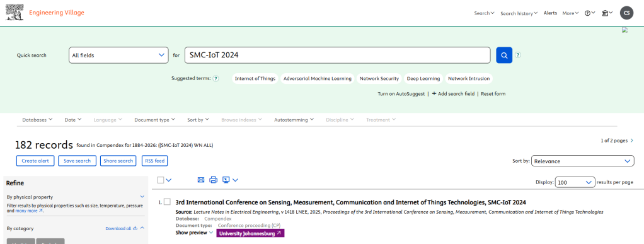Go to next results page arrow
Viewport: 644px width, 244px height.
click(x=631, y=141)
